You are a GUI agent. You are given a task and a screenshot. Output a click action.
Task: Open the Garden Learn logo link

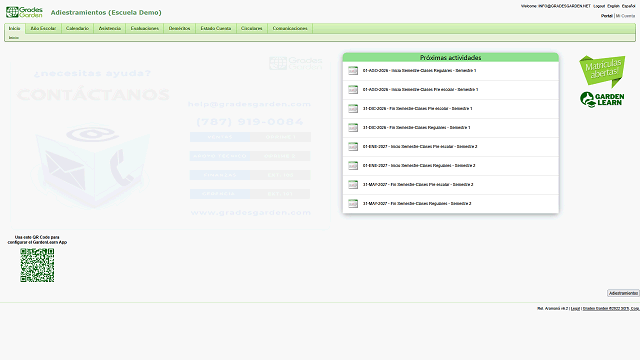click(602, 100)
